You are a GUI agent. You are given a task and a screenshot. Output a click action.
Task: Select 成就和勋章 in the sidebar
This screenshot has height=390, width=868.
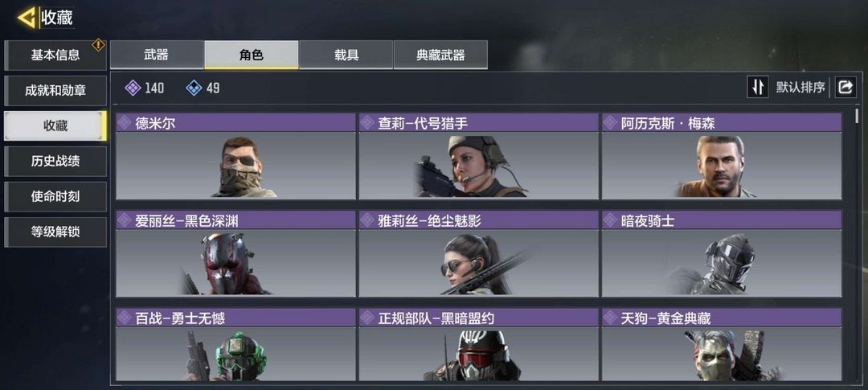coord(55,91)
